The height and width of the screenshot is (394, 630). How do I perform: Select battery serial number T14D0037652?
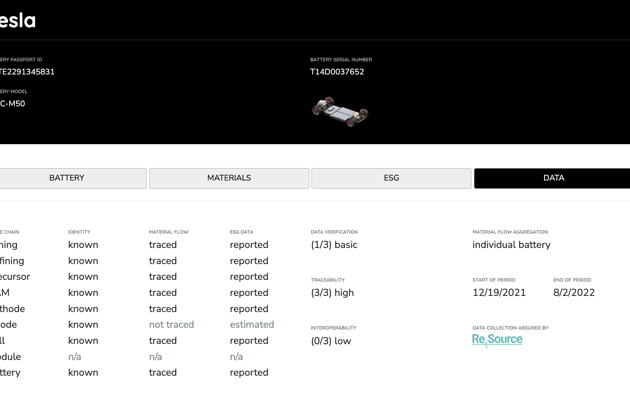[x=337, y=72]
